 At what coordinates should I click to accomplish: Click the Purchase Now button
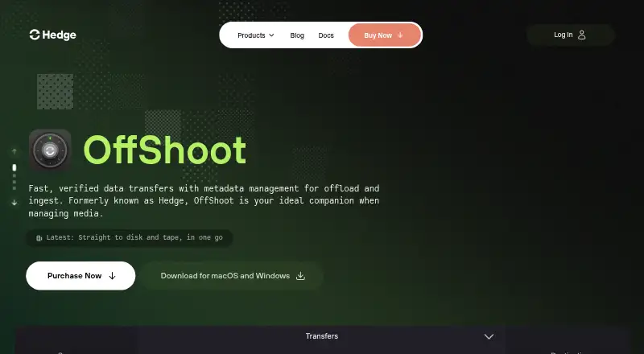click(80, 276)
